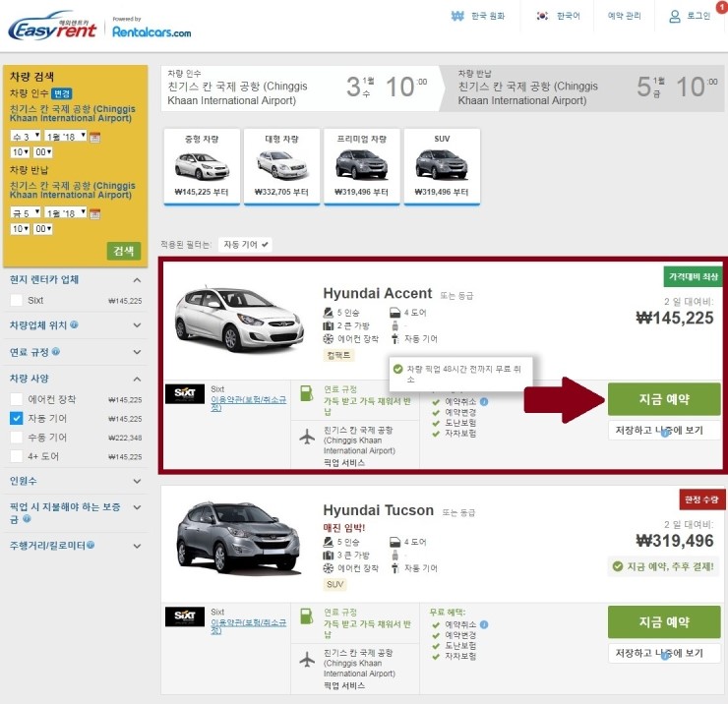Select the 프리미엄 차량 category tab
This screenshot has height=704, width=728.
point(362,165)
